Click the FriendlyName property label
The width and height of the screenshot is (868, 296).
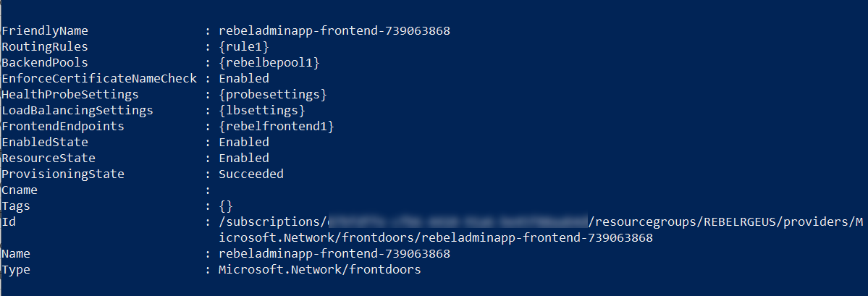pyautogui.click(x=45, y=31)
